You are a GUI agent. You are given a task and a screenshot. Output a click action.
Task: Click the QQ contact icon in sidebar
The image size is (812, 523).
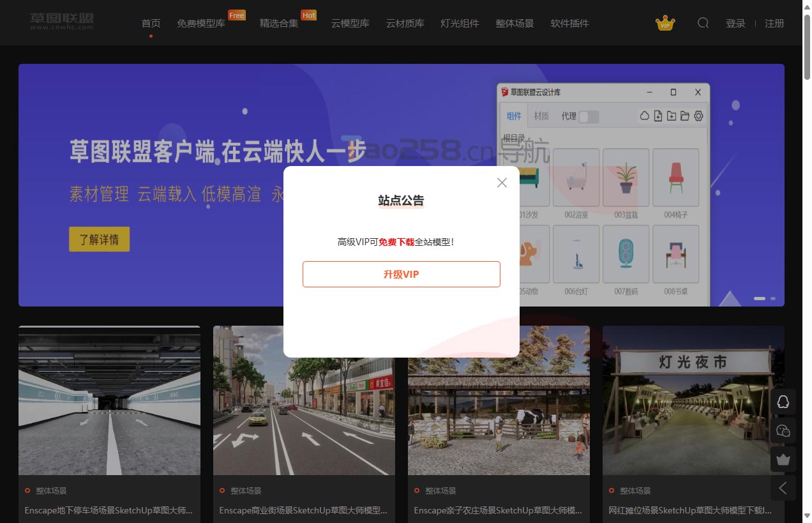pyautogui.click(x=783, y=402)
